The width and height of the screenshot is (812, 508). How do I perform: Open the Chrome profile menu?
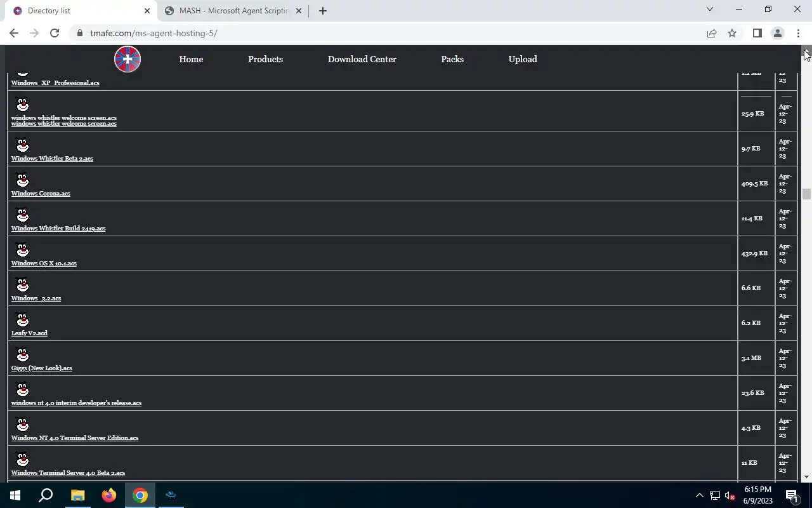pyautogui.click(x=777, y=33)
